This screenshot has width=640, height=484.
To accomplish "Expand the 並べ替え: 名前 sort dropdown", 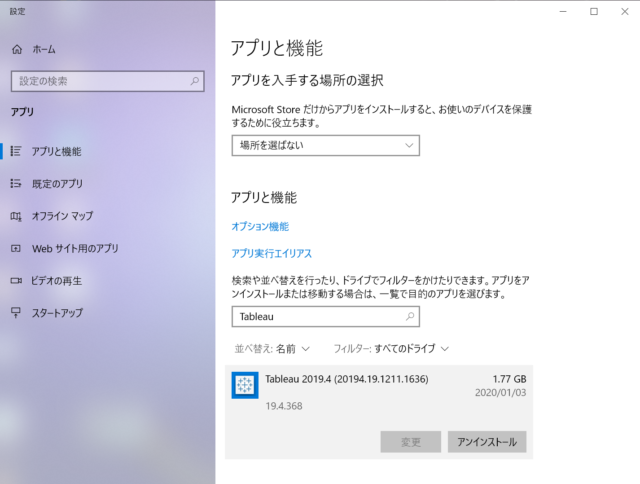I will [x=272, y=349].
